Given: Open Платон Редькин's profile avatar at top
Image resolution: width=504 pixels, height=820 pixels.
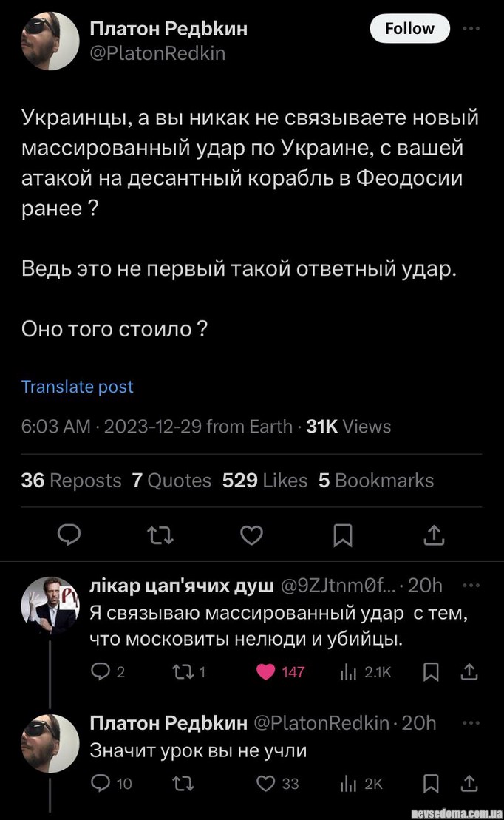Looking at the screenshot, I should click(47, 42).
